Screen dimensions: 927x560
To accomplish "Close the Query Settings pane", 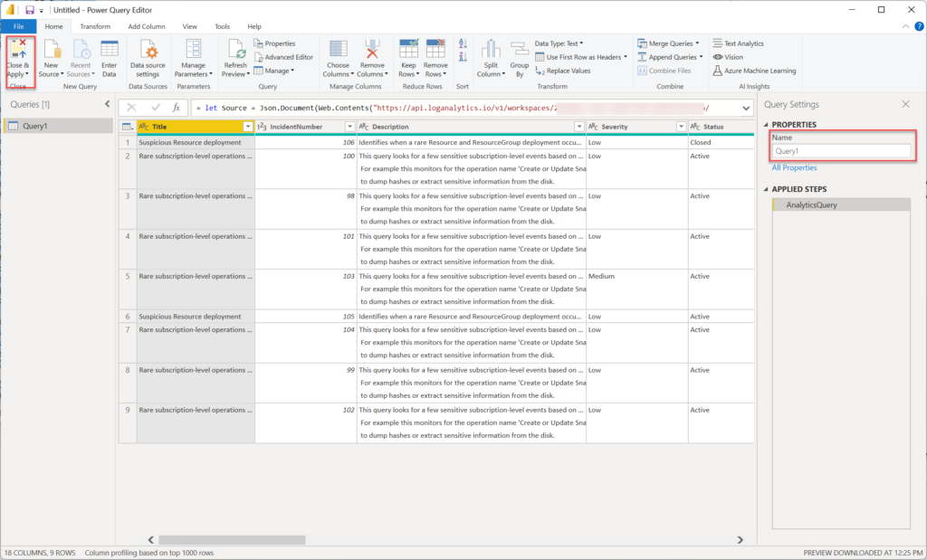I will (x=905, y=105).
